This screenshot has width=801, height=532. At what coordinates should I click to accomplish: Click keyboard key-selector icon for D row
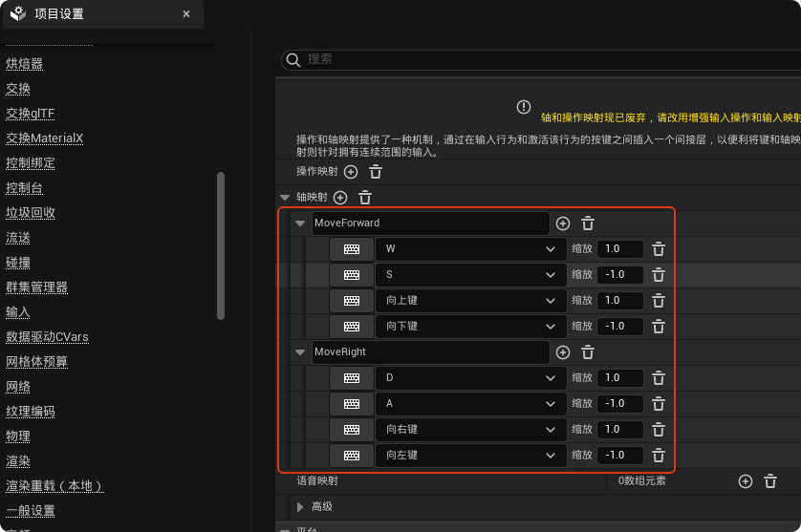pyautogui.click(x=352, y=378)
